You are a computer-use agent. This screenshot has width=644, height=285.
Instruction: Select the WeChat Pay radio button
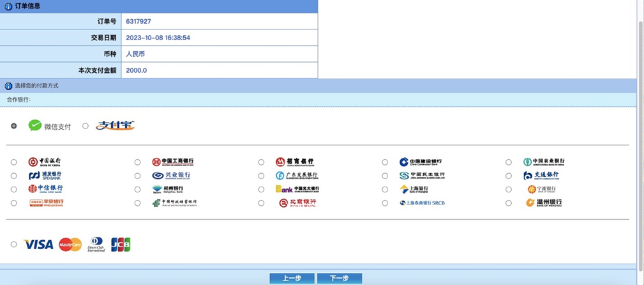pyautogui.click(x=14, y=126)
